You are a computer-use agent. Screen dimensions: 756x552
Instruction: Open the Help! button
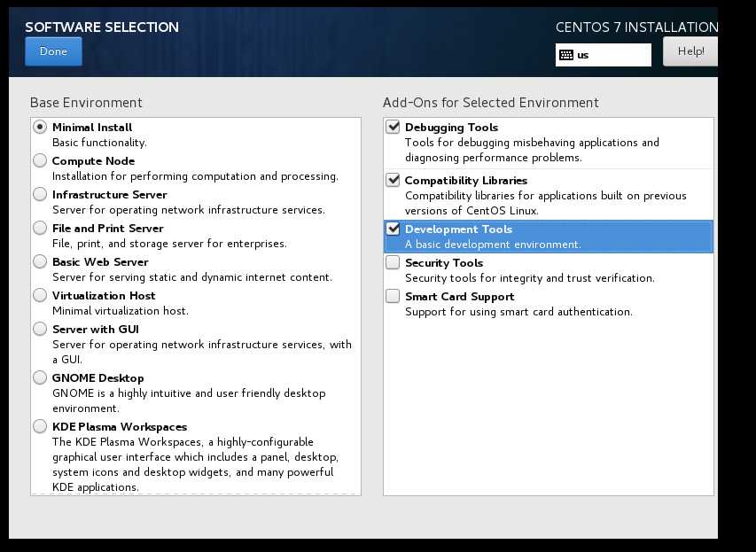pyautogui.click(x=690, y=51)
